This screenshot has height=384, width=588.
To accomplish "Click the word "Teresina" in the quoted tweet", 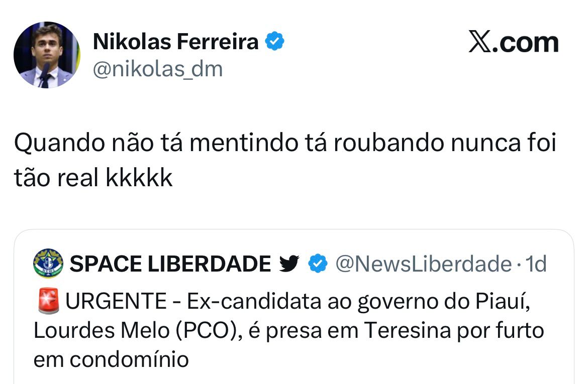I will pyautogui.click(x=407, y=331).
